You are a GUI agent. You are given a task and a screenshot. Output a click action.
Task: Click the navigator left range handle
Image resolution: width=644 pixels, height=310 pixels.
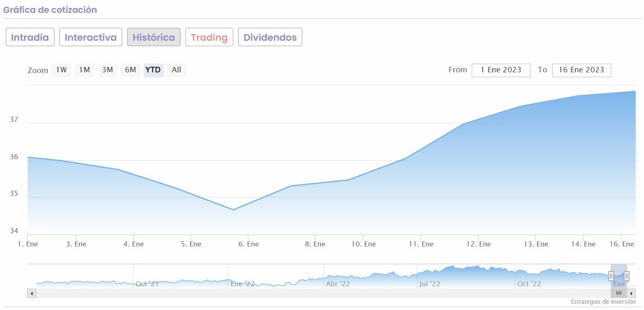tap(611, 276)
